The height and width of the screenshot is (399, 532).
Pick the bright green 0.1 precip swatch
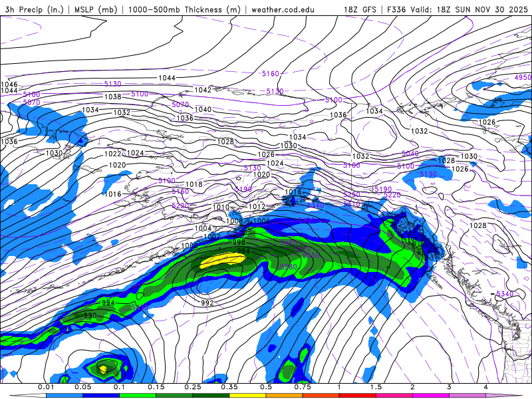click(x=138, y=396)
